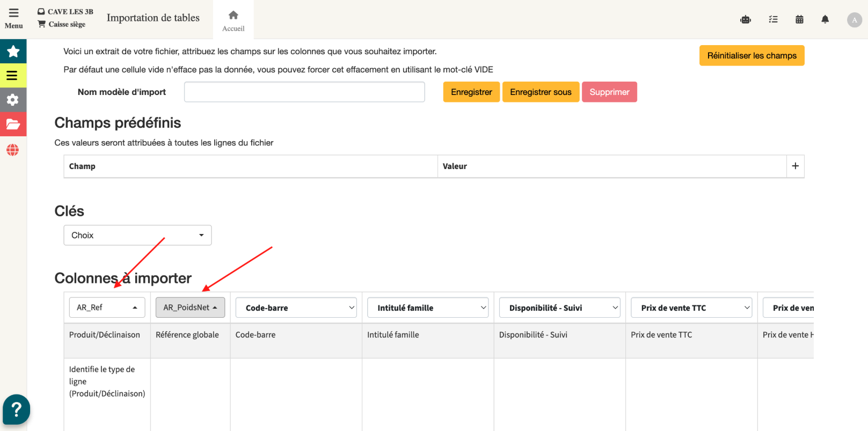Open the gear settings sidebar icon
The width and height of the screenshot is (868, 431).
[13, 100]
